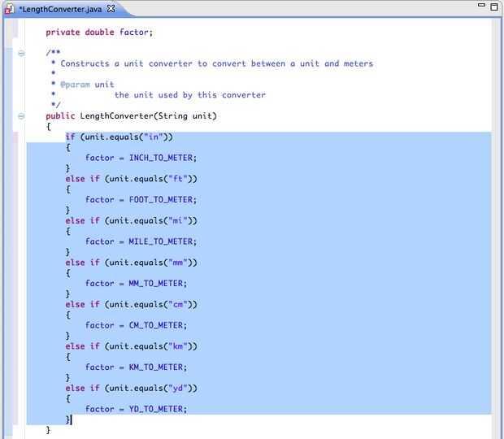Click 'the unit used by this converter' text
Image resolution: width=504 pixels, height=439 pixels.
(x=190, y=95)
